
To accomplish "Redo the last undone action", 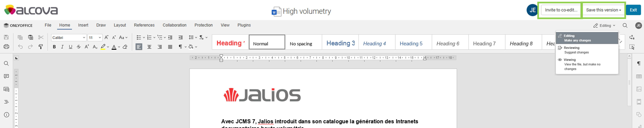I will (30, 47).
